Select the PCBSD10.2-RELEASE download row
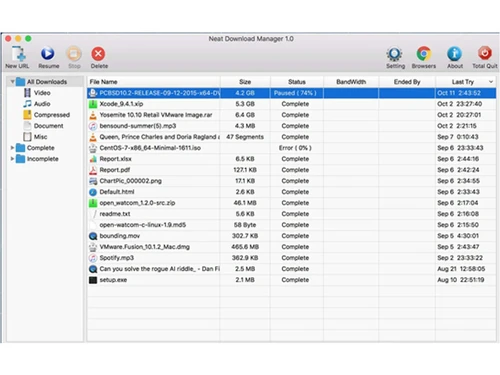 tap(292, 93)
